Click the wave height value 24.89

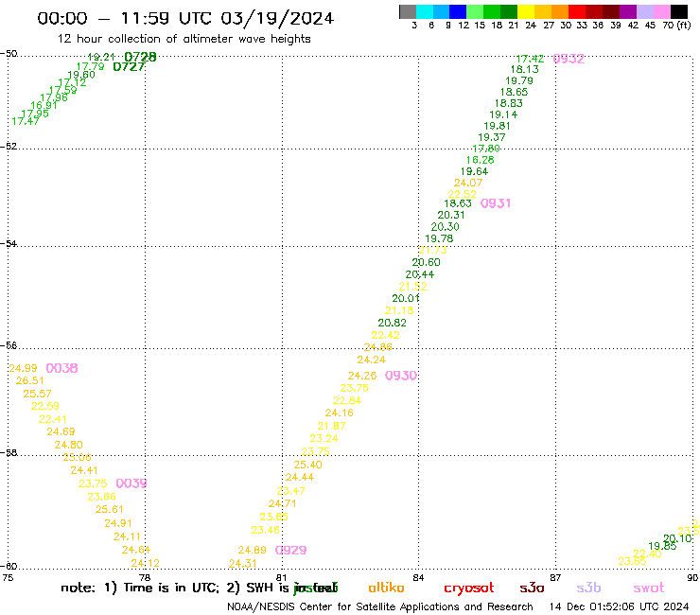(x=253, y=550)
